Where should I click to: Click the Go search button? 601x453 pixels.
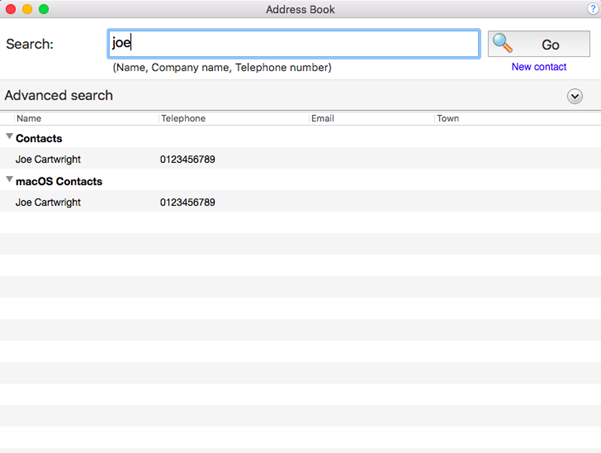click(x=539, y=44)
